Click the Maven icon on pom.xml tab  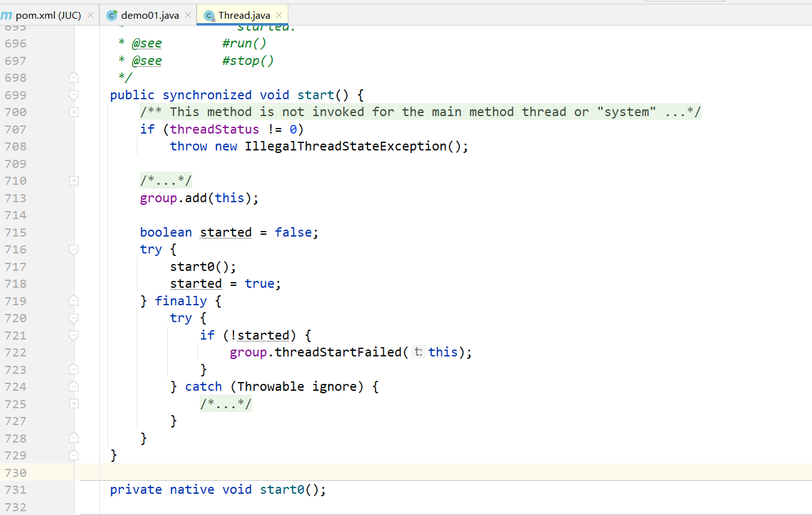click(x=6, y=15)
